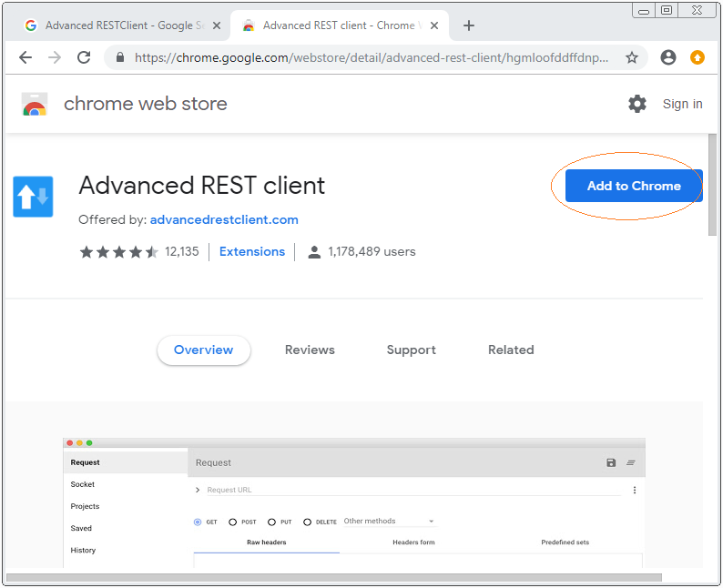
Task: Click the horizontal scrollbar at the bottom
Action: point(334,578)
